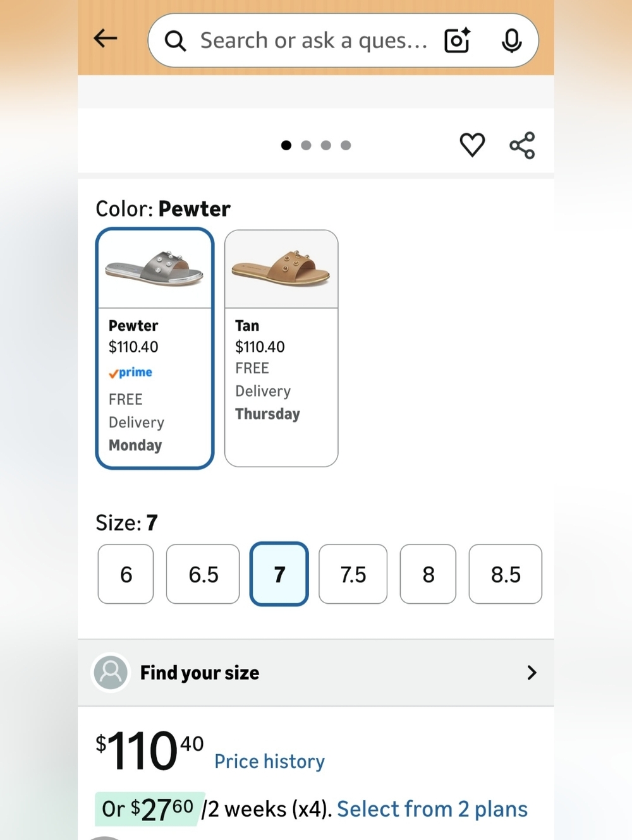Screen dimensions: 632x840
Task: Open the Price history link
Action: (x=270, y=761)
